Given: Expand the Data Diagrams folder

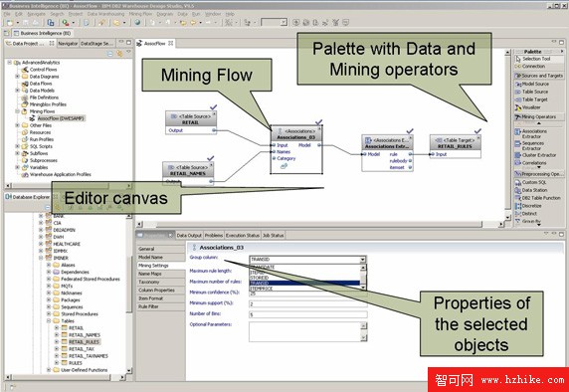Looking at the screenshot, I should pos(17,77).
